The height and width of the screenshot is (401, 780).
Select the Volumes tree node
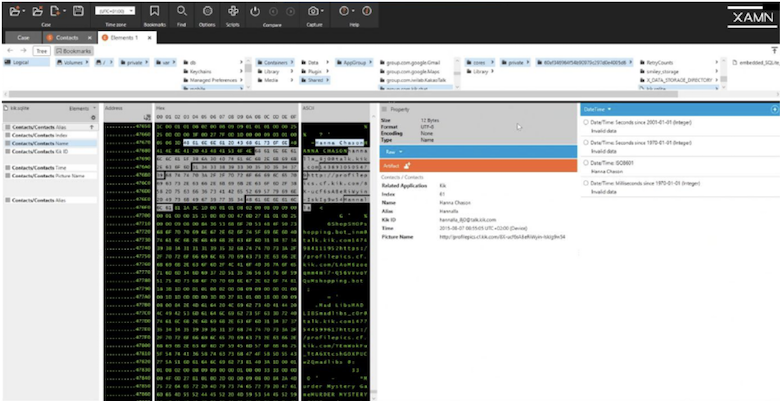pos(73,63)
